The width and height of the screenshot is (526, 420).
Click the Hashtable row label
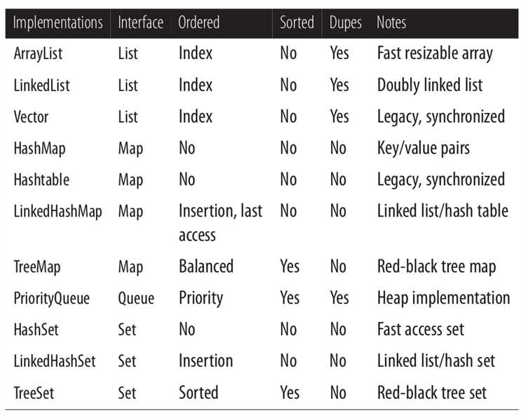click(41, 179)
